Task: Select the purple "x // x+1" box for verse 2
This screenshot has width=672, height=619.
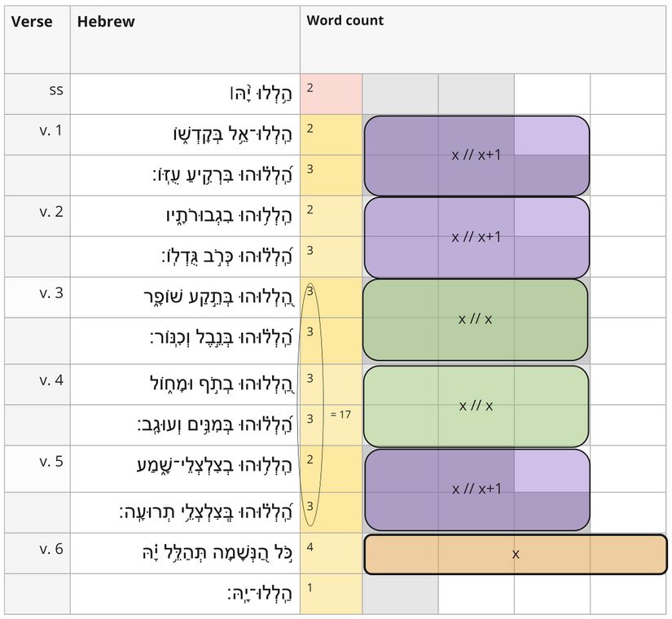Action: tap(476, 237)
